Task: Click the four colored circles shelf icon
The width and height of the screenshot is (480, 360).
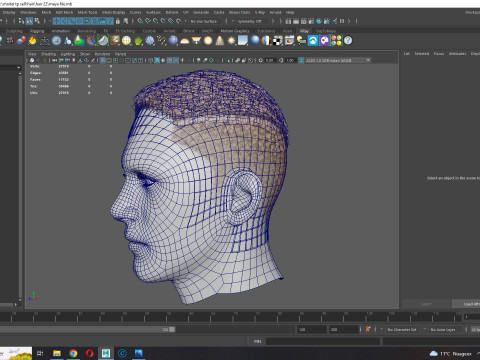Action: 336,41
